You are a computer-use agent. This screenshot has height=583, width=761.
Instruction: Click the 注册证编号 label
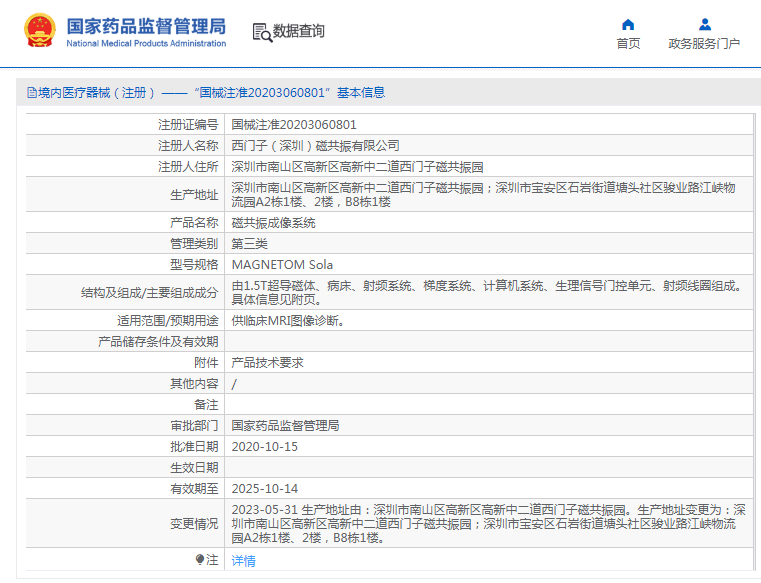tap(188, 125)
